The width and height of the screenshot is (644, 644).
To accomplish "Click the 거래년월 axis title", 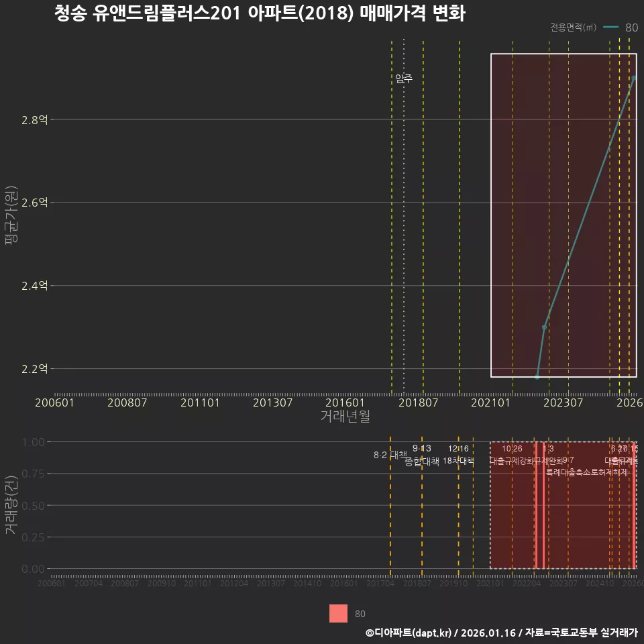I will coord(345,416).
